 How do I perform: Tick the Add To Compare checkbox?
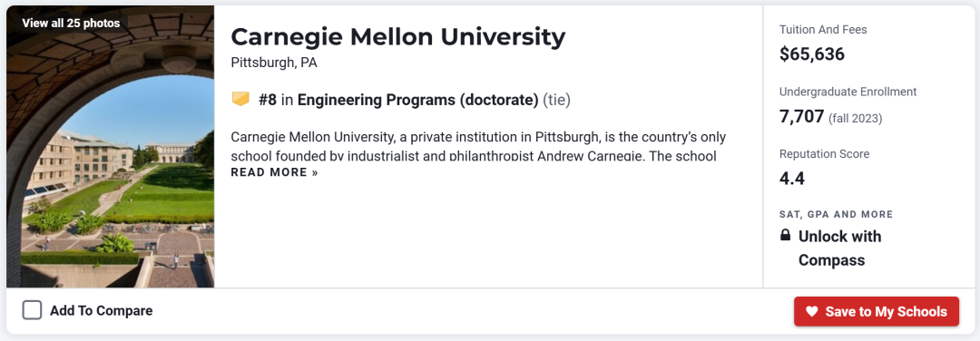pyautogui.click(x=32, y=310)
